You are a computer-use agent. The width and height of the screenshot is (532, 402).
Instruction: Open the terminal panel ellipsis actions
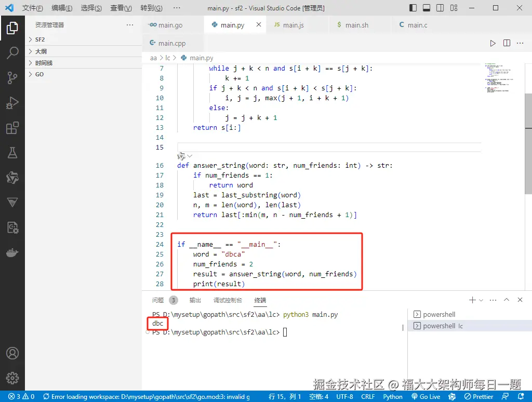click(493, 300)
